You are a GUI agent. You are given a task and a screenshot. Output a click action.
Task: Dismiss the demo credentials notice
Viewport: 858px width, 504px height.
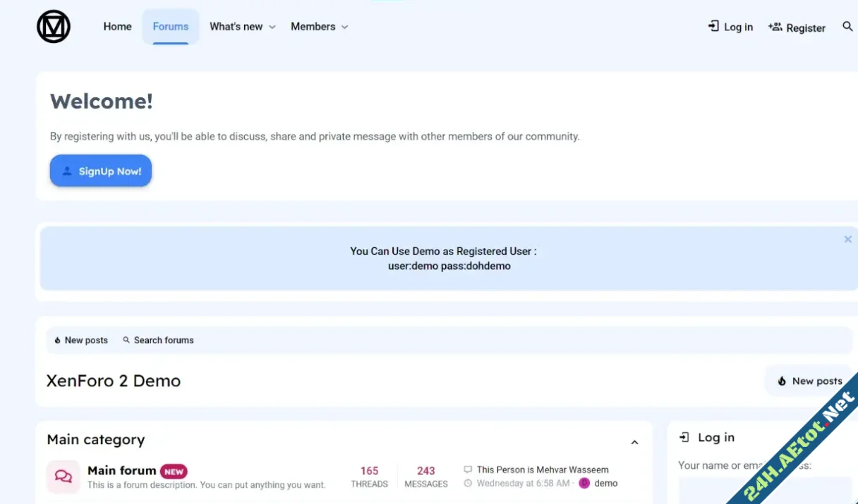coord(847,240)
